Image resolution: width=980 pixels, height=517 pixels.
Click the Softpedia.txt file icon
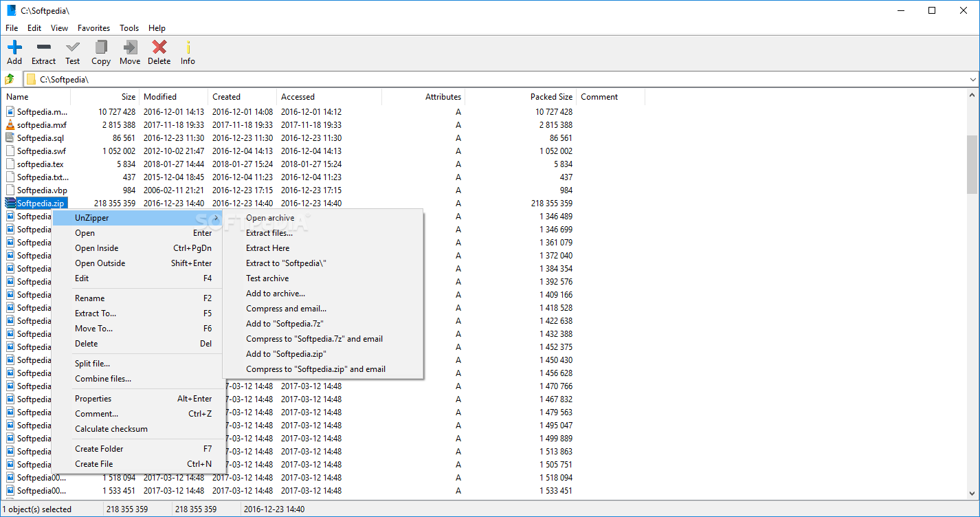tap(10, 177)
